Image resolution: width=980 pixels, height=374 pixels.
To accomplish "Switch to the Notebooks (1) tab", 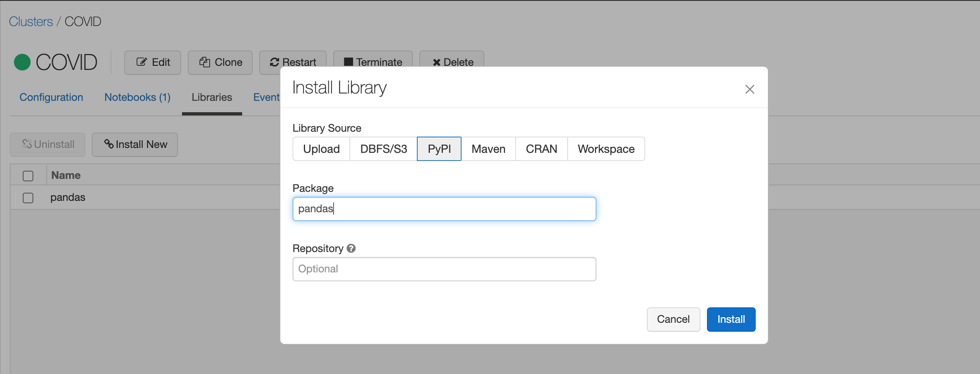I will [137, 98].
